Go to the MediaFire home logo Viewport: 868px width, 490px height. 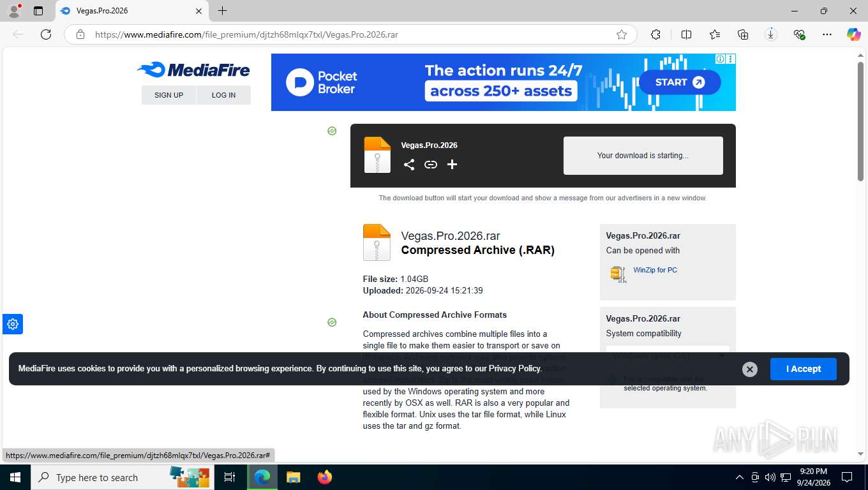193,70
